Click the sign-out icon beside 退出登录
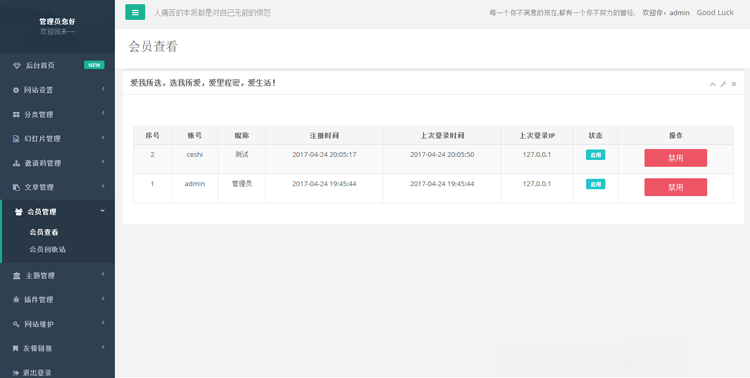 (16, 373)
